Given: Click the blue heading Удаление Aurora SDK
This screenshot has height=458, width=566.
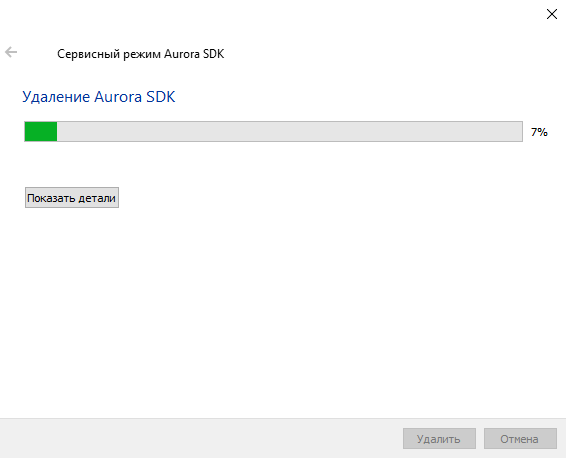Looking at the screenshot, I should pos(99,97).
